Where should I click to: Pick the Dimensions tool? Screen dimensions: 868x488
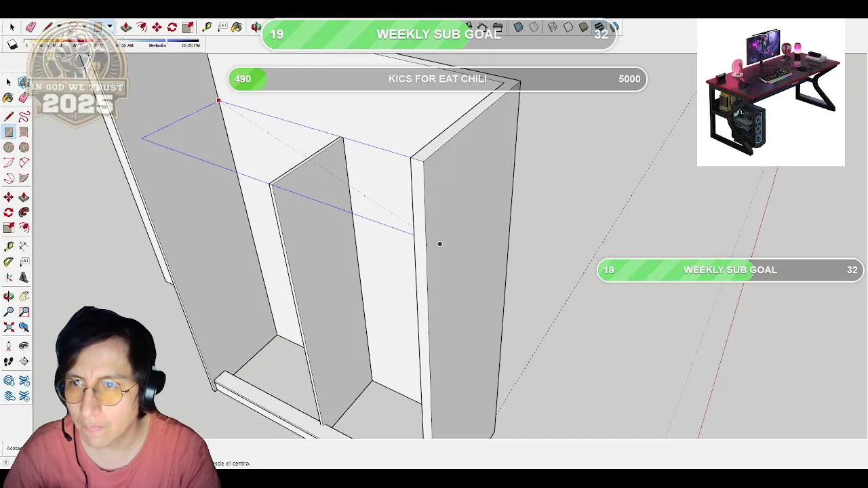click(24, 246)
